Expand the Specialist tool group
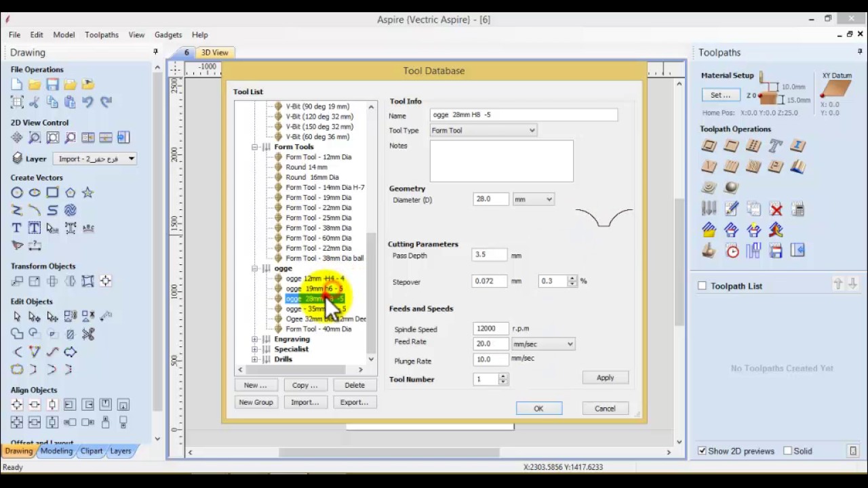Screen dimensions: 868x488 click(x=255, y=349)
